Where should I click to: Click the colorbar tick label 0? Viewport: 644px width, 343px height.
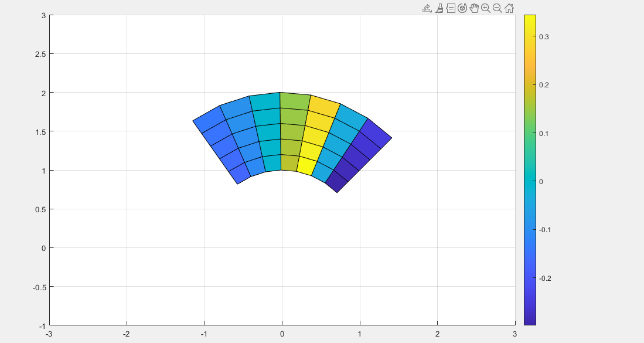pos(541,182)
